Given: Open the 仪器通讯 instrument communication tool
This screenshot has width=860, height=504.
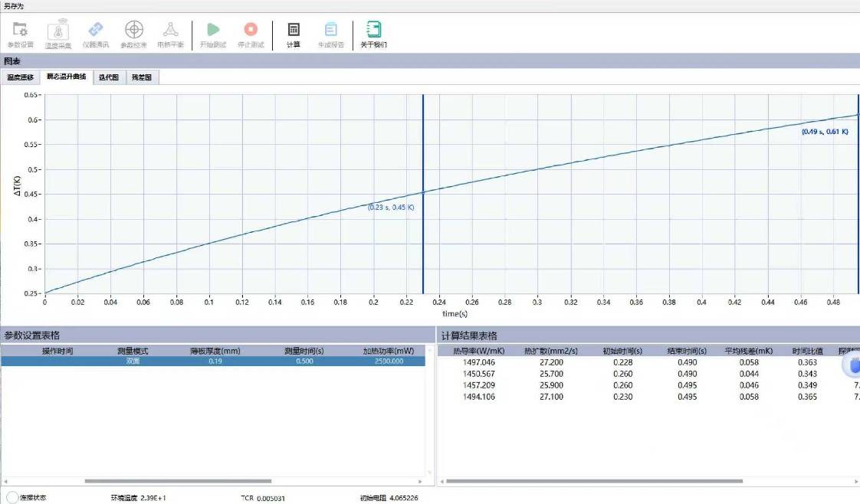Looking at the screenshot, I should (96, 34).
